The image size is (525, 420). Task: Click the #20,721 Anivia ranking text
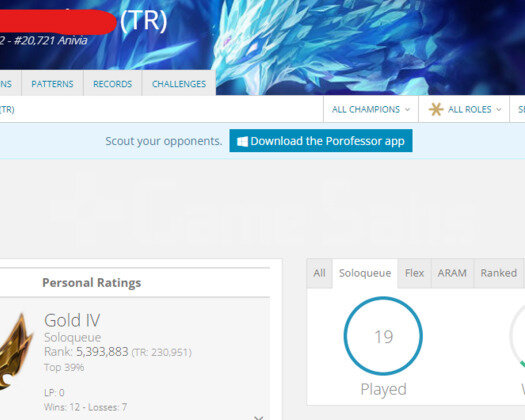[x=50, y=41]
